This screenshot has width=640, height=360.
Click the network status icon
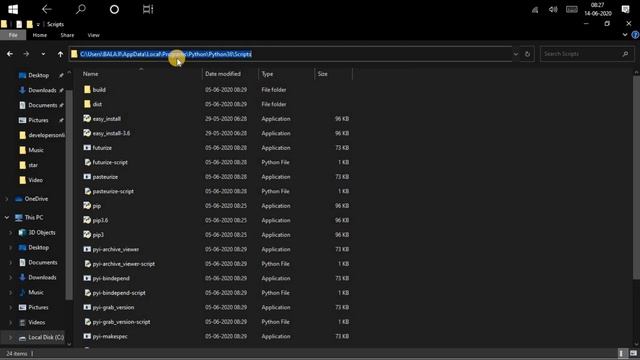click(535, 10)
